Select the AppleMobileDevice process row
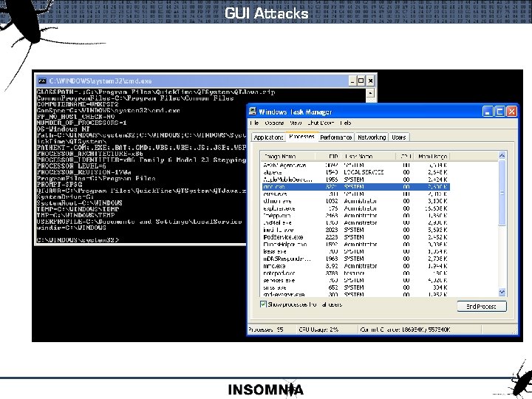532x399 pixels. [355, 180]
